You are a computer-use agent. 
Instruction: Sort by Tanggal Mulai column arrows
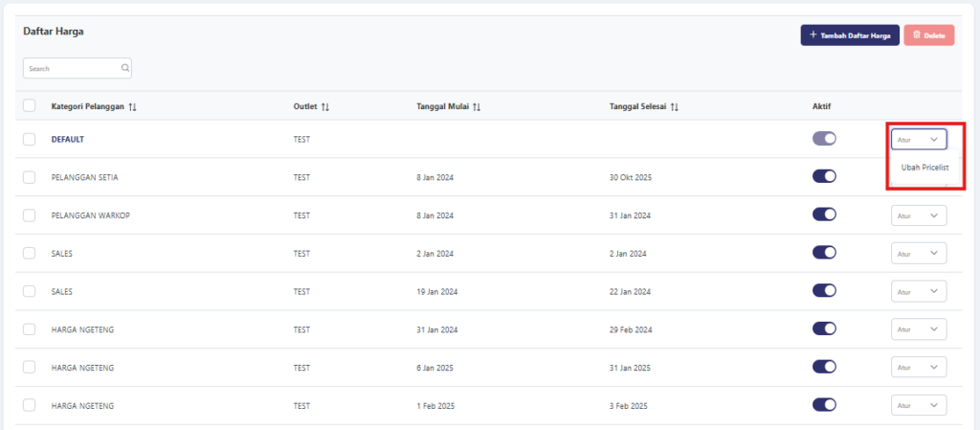coord(477,106)
